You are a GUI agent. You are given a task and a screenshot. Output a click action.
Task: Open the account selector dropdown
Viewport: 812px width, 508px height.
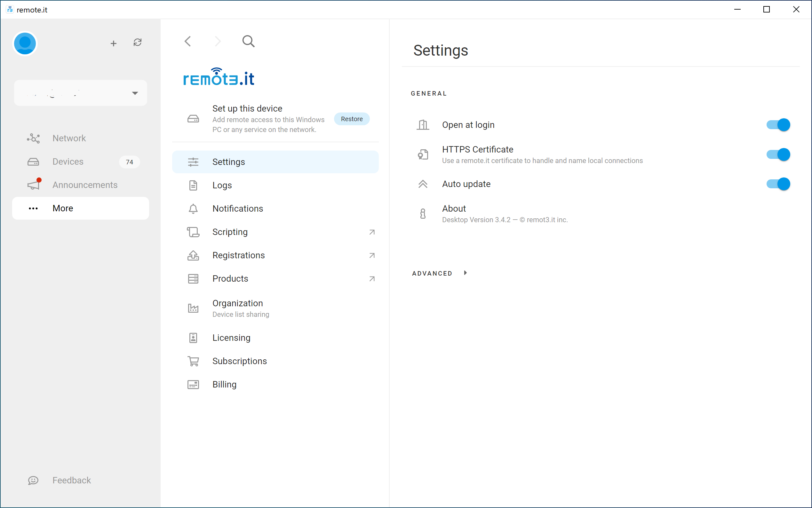80,93
